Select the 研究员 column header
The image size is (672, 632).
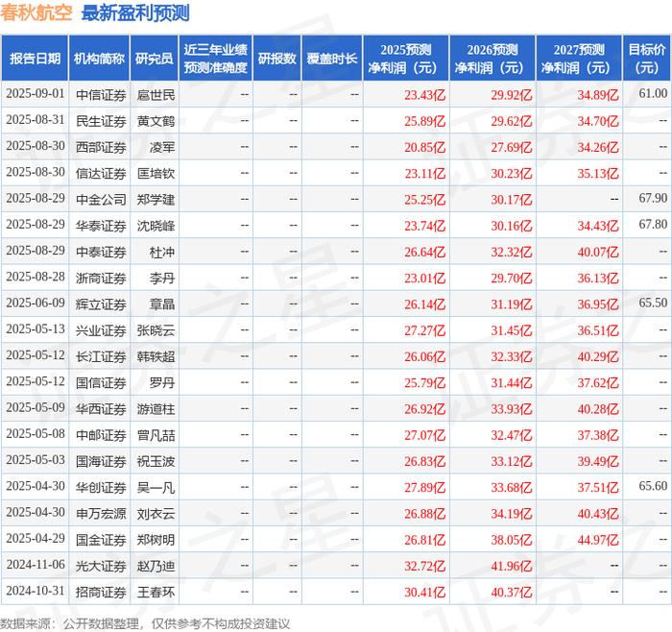(155, 59)
